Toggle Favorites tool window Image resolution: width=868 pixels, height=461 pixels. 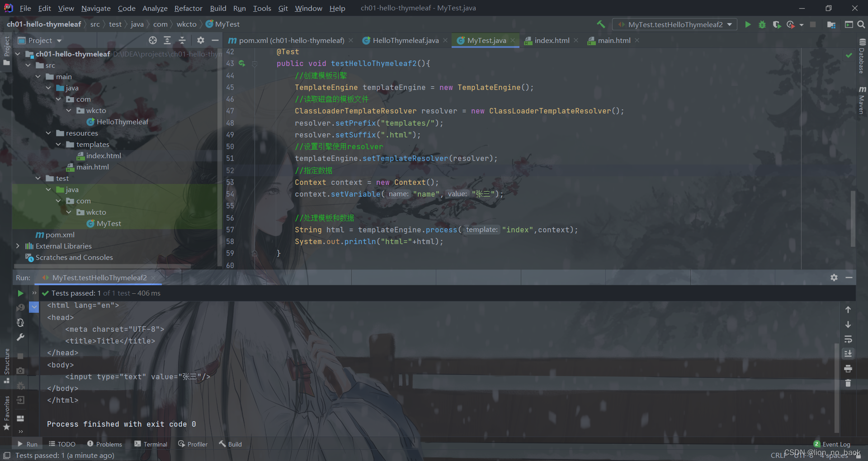pyautogui.click(x=6, y=413)
